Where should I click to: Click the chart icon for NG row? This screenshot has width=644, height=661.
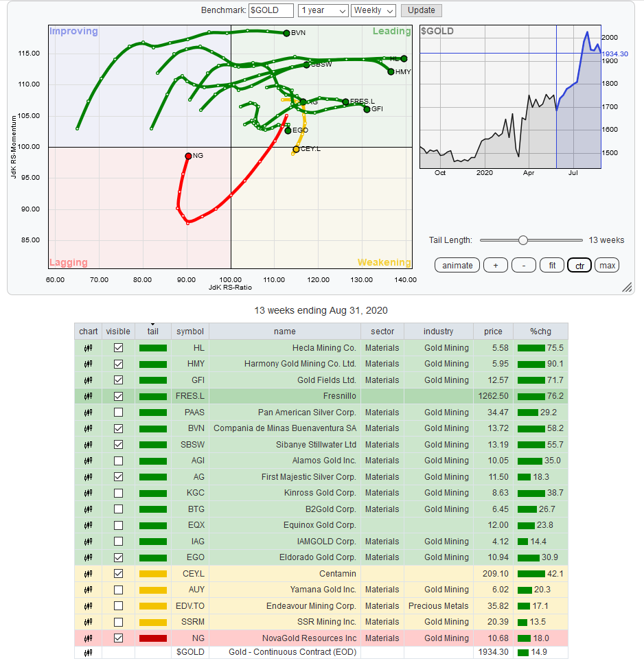(88, 638)
